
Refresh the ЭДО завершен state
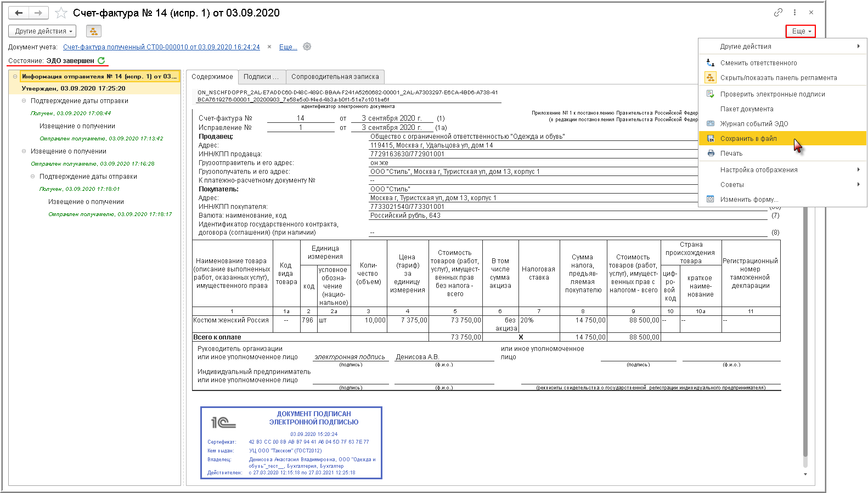point(102,61)
